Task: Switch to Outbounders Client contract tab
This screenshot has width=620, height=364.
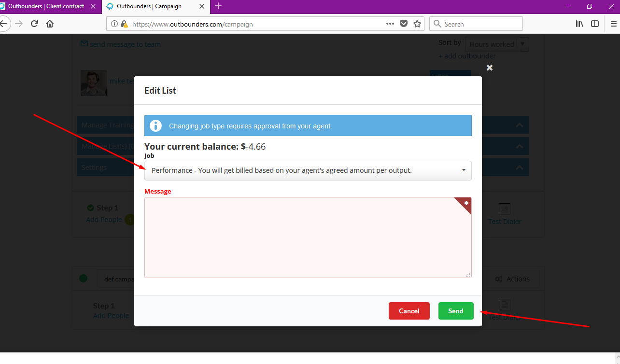Action: (46, 6)
